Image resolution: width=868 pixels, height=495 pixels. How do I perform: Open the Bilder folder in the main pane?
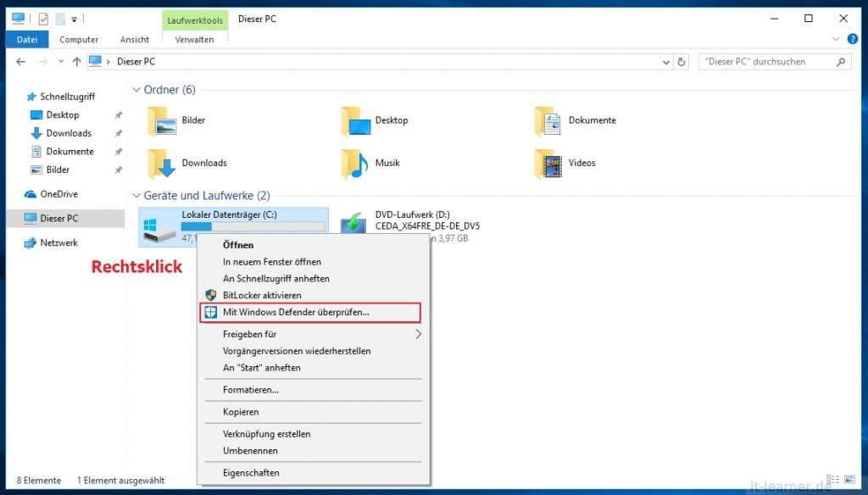[x=160, y=120]
